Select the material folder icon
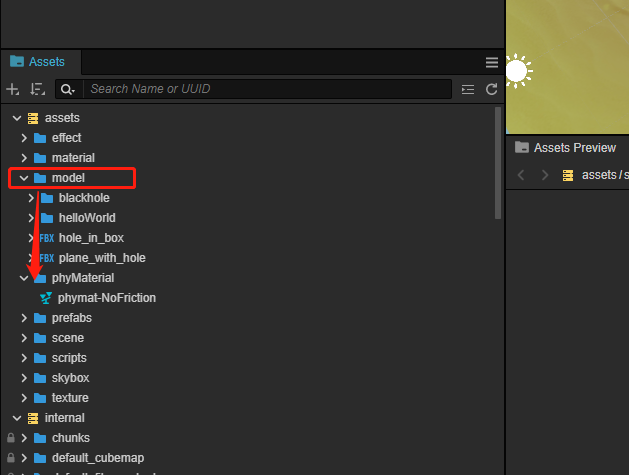The width and height of the screenshot is (629, 475). pyautogui.click(x=40, y=158)
